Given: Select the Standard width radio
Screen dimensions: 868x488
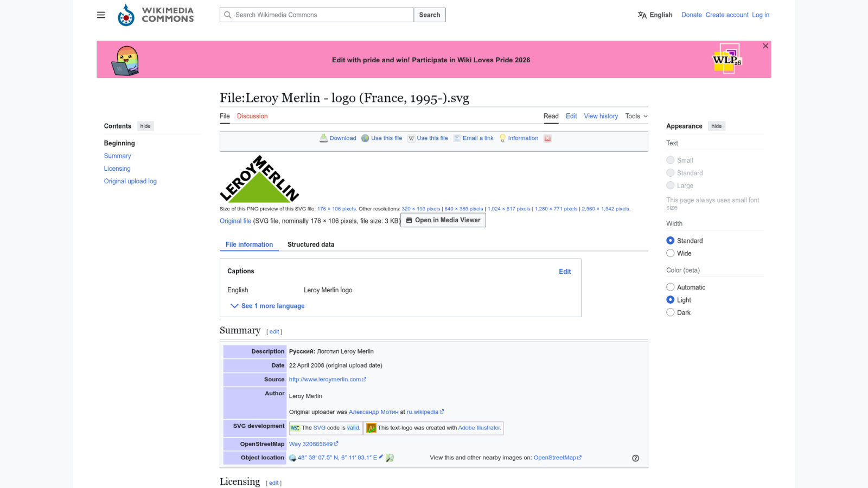Looking at the screenshot, I should click(670, 240).
